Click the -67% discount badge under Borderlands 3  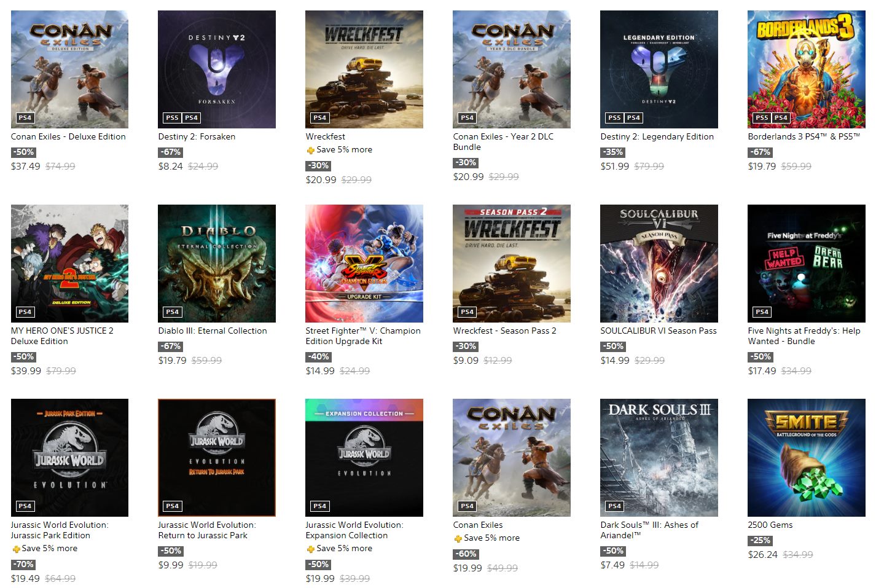(761, 152)
